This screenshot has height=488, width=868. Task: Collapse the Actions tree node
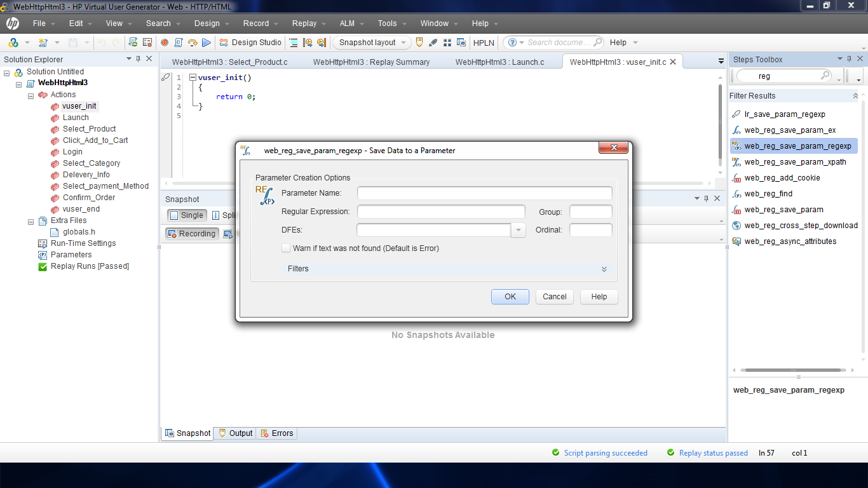tap(31, 95)
